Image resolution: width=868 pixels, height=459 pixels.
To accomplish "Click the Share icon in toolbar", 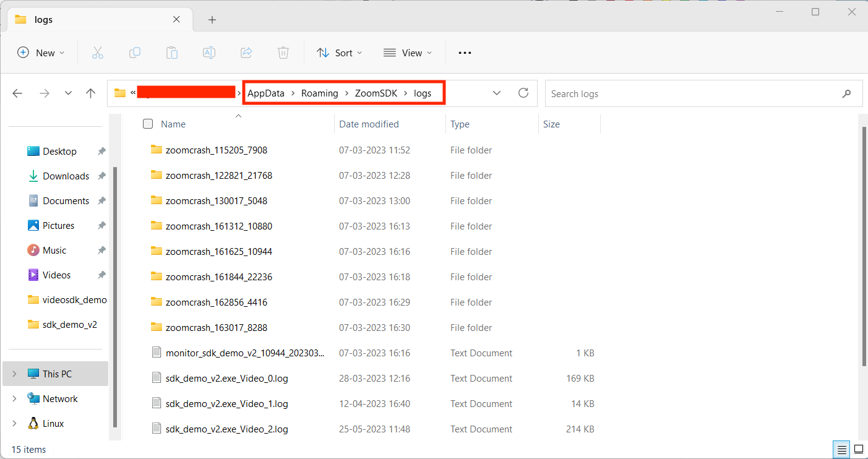I will pos(246,53).
